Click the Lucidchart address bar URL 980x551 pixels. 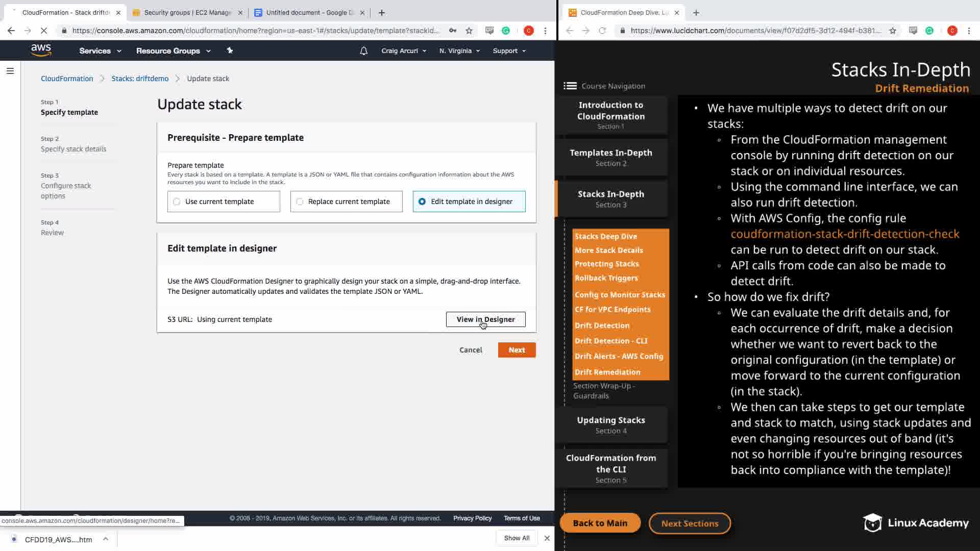[x=755, y=31]
